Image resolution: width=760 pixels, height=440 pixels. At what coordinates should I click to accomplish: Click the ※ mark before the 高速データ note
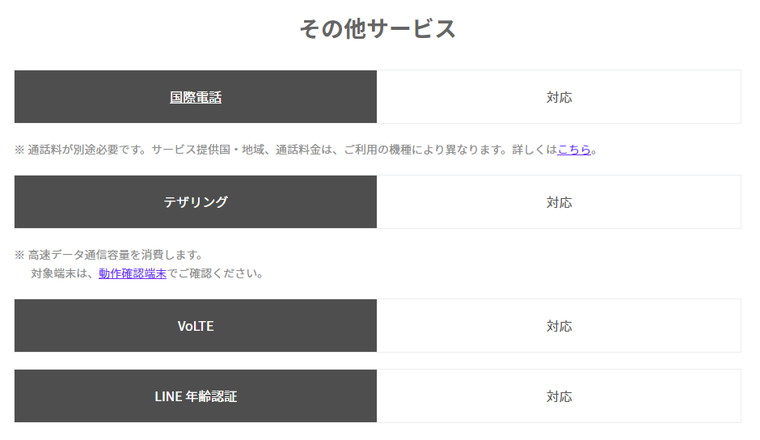pos(19,254)
